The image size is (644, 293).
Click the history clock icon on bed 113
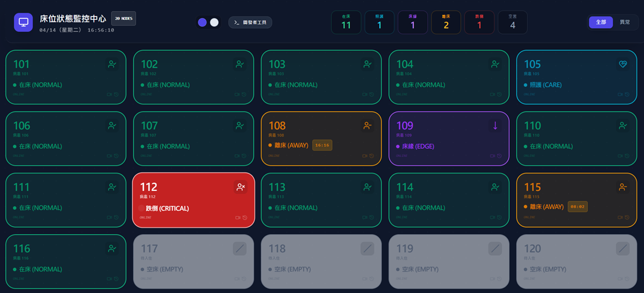click(x=372, y=217)
